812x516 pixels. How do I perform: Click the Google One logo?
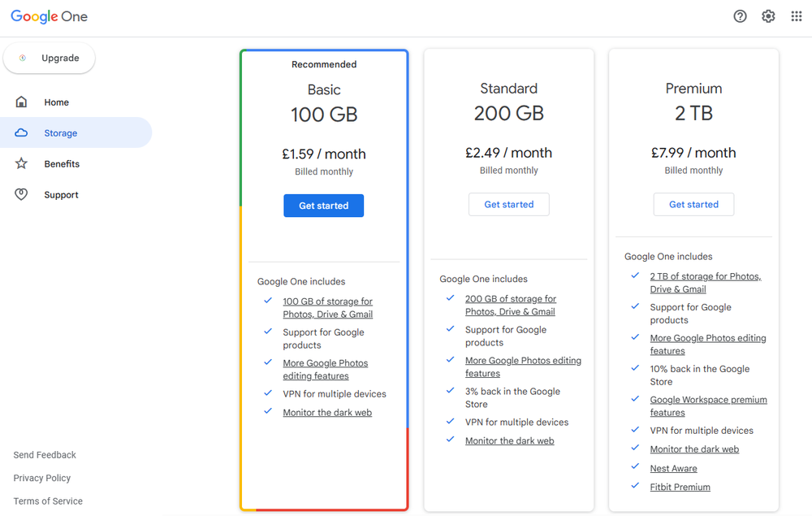pyautogui.click(x=49, y=16)
